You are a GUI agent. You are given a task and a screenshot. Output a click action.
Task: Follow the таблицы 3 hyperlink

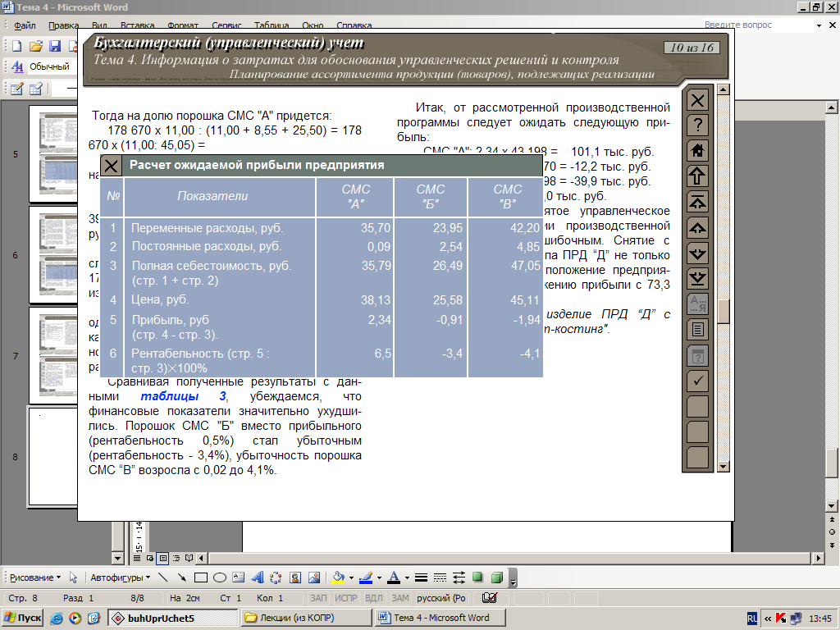pyautogui.click(x=183, y=396)
